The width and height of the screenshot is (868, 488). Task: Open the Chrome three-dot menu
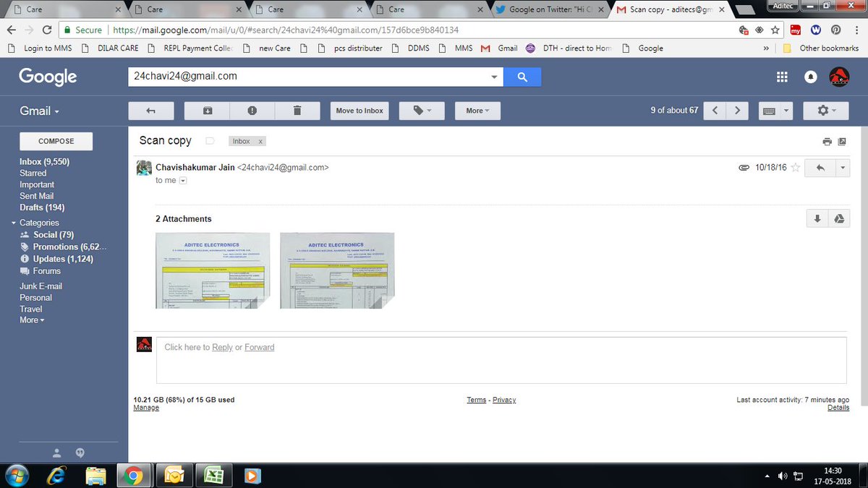[856, 30]
